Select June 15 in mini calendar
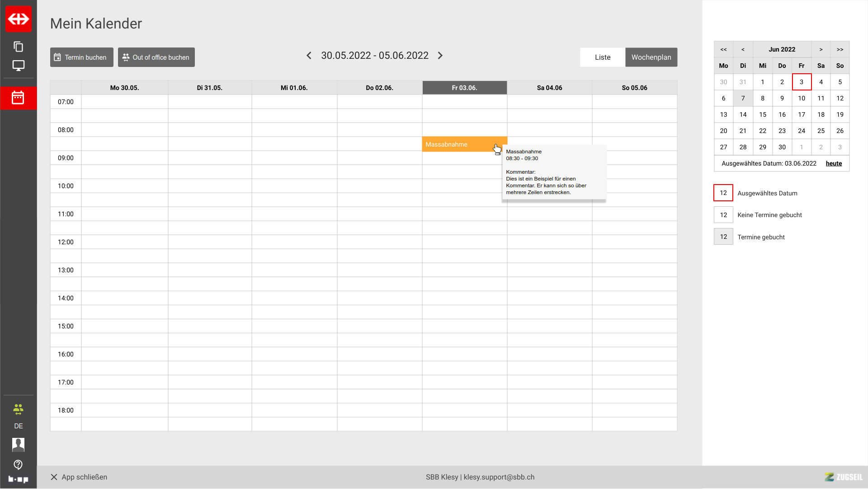The image size is (868, 489). pyautogui.click(x=763, y=115)
